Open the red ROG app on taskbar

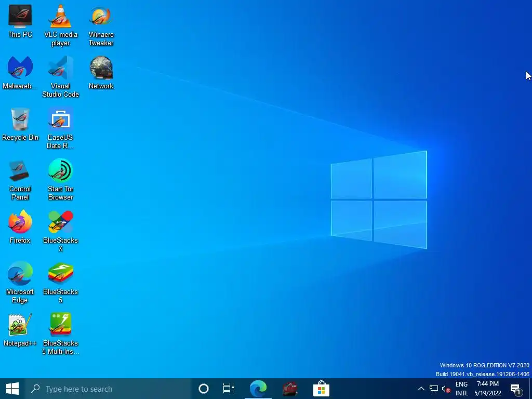(x=290, y=389)
